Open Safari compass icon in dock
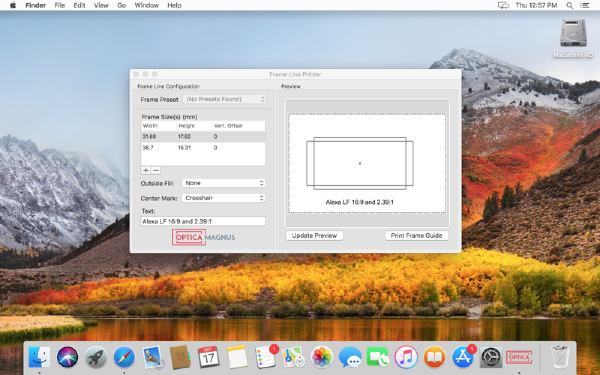Image resolution: width=600 pixels, height=375 pixels. [x=124, y=357]
